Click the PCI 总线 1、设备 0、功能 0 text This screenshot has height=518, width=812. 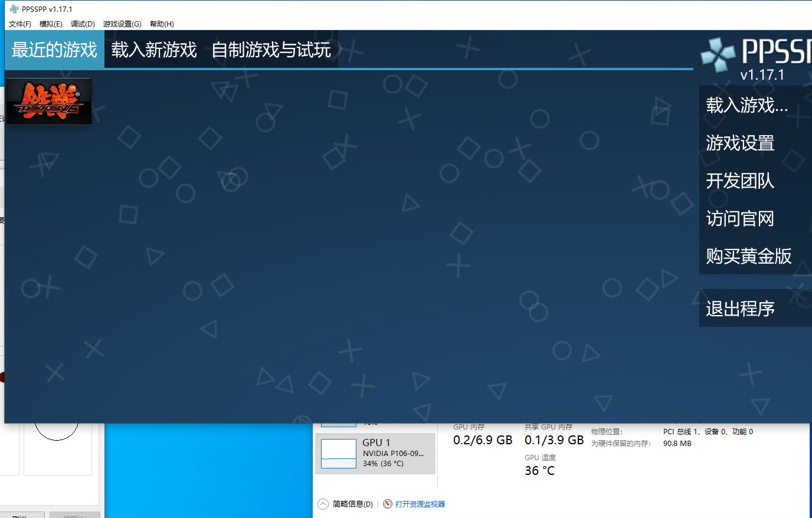pos(708,432)
